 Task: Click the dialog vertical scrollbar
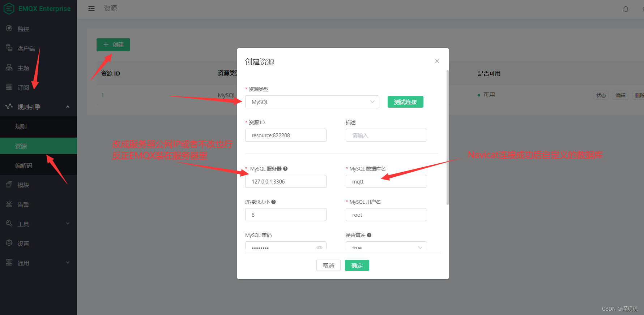click(x=447, y=137)
